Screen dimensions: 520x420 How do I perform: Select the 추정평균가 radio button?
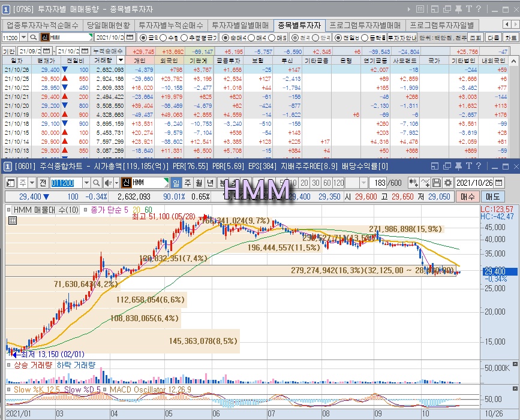click(x=184, y=38)
